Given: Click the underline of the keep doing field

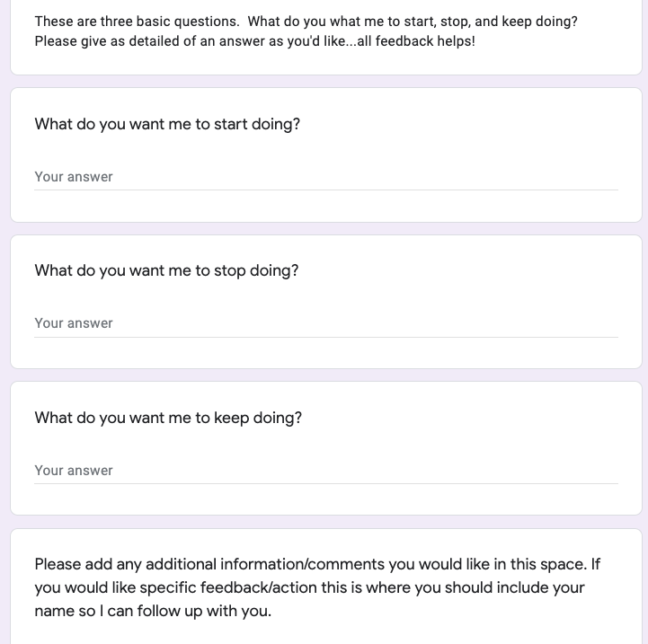Looking at the screenshot, I should point(325,483).
